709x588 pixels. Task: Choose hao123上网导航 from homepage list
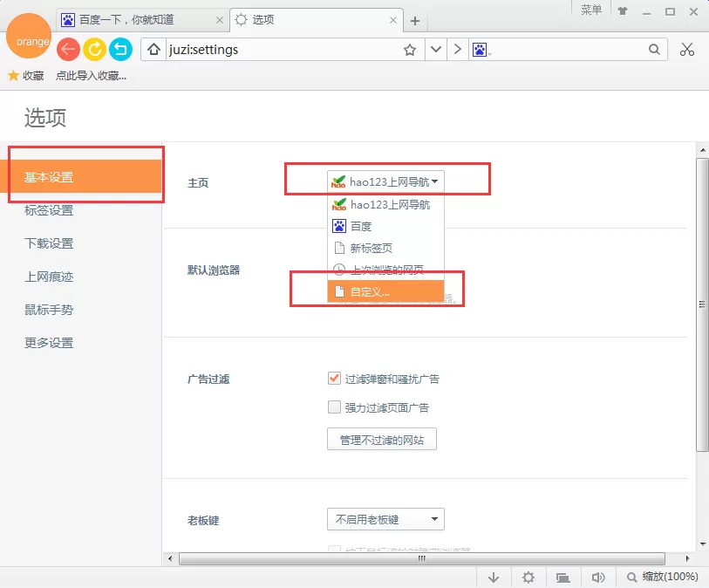tap(385, 205)
